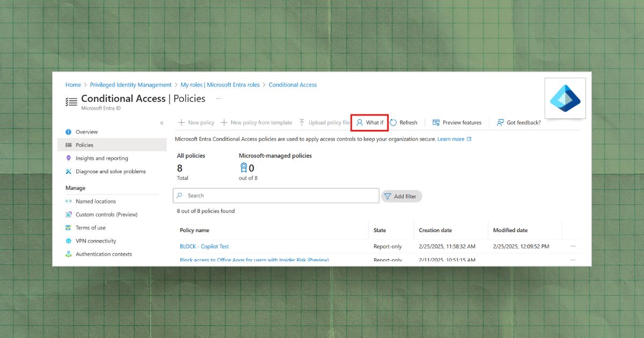Open Preview features

pos(457,122)
